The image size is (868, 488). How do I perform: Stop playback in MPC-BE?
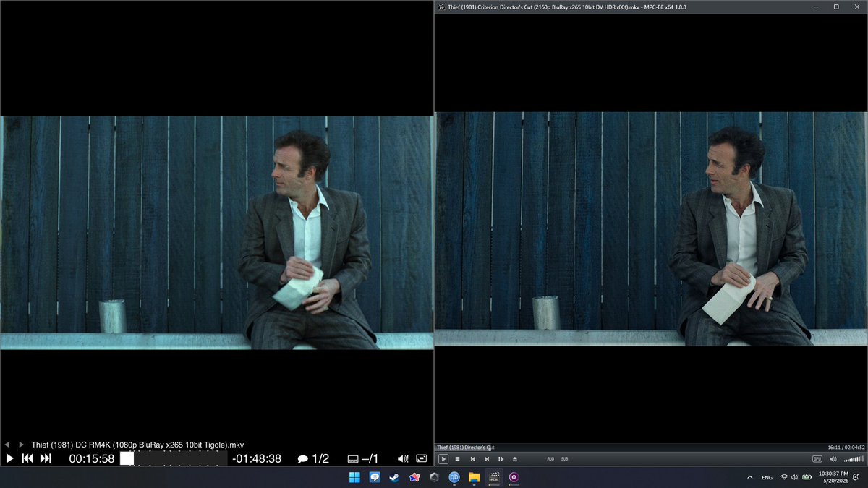pyautogui.click(x=457, y=458)
